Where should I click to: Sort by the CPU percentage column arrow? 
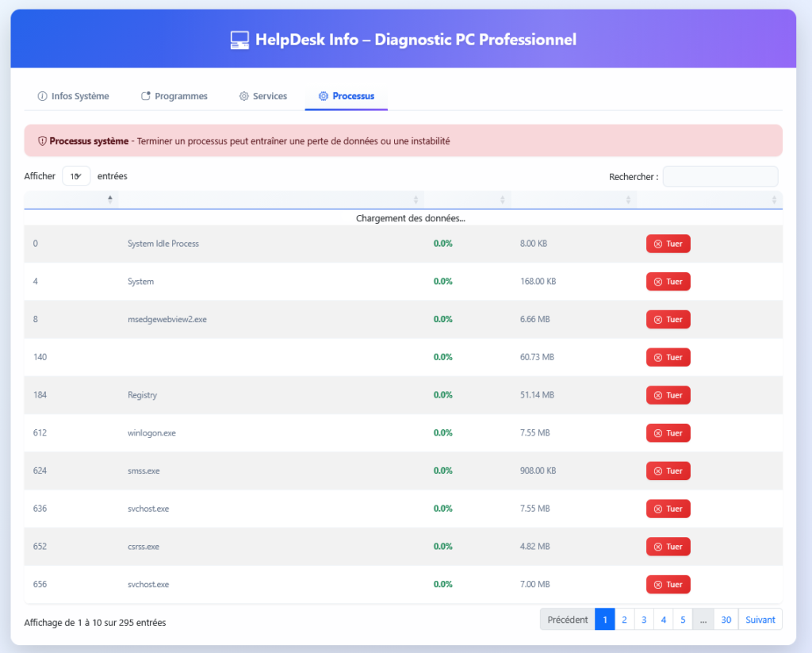tap(502, 199)
